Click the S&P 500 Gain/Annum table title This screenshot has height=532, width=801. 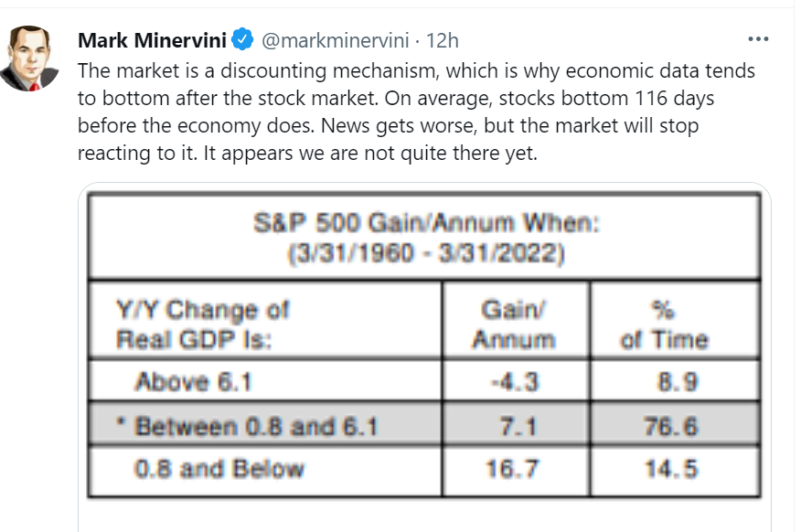coord(423,225)
